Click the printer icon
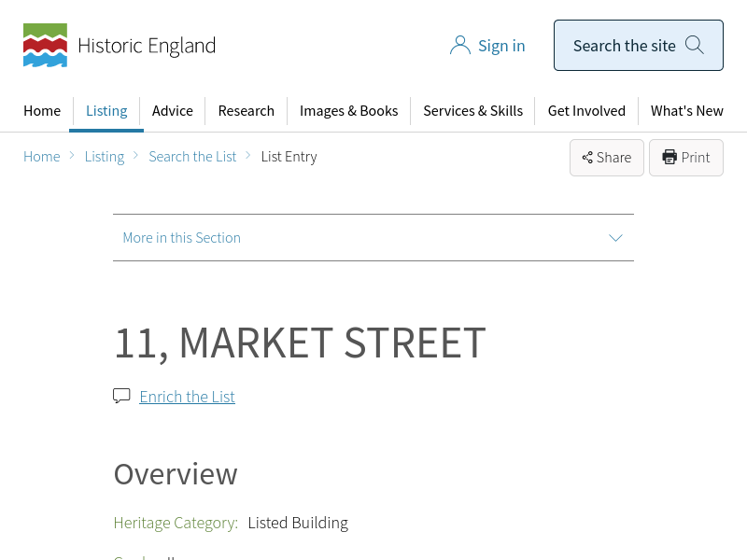The height and width of the screenshot is (560, 747). (x=669, y=157)
